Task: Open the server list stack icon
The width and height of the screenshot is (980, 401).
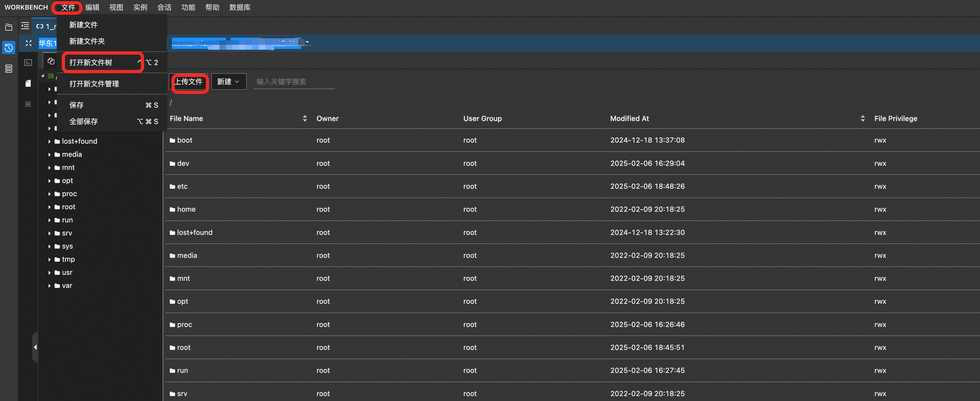Action: (x=9, y=69)
